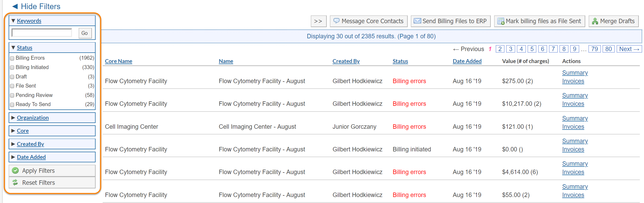
Task: Go to page 80 of results
Action: click(x=608, y=49)
